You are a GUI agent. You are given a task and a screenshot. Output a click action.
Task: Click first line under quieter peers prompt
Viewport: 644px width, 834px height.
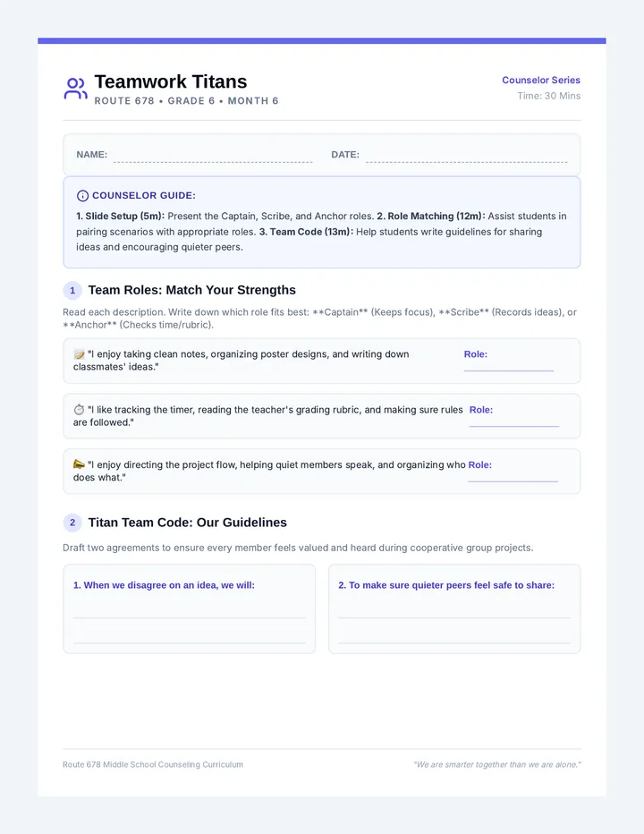pyautogui.click(x=454, y=617)
